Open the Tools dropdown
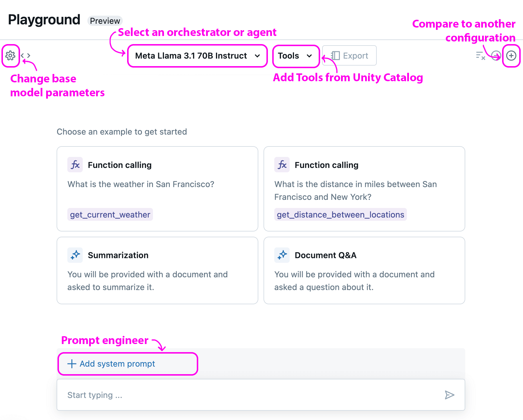Screen dimensions: 523x420 coord(295,56)
